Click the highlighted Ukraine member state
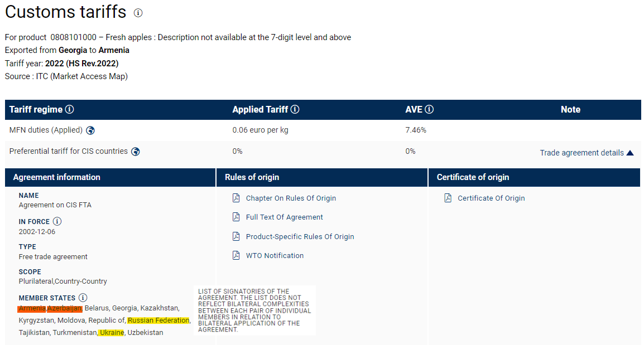The image size is (644, 345). (111, 333)
